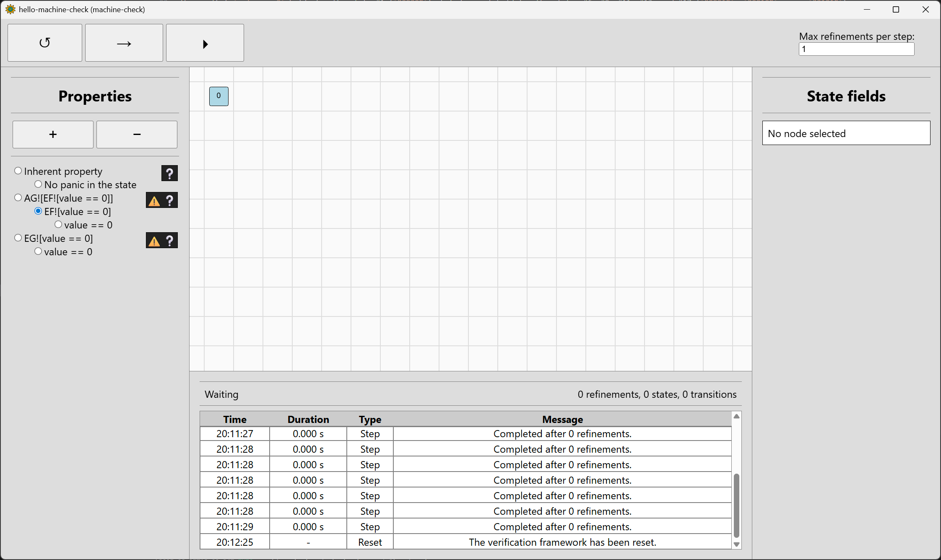Image resolution: width=941 pixels, height=560 pixels.
Task: Click the reset verification button
Action: (x=45, y=43)
